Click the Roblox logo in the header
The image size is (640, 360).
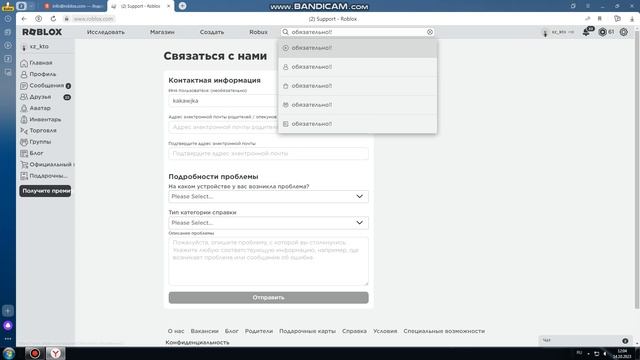pos(42,32)
